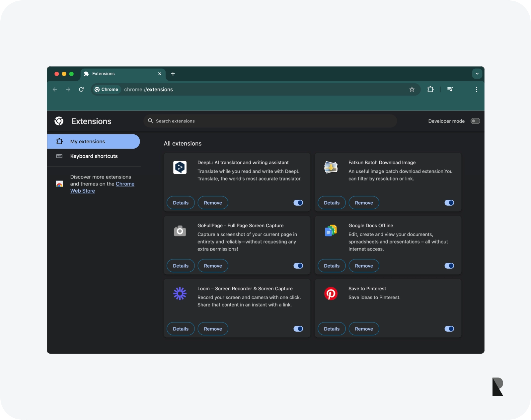Viewport: 531px width, 420px height.
Task: Open the media controls toolbar icon
Action: point(450,89)
